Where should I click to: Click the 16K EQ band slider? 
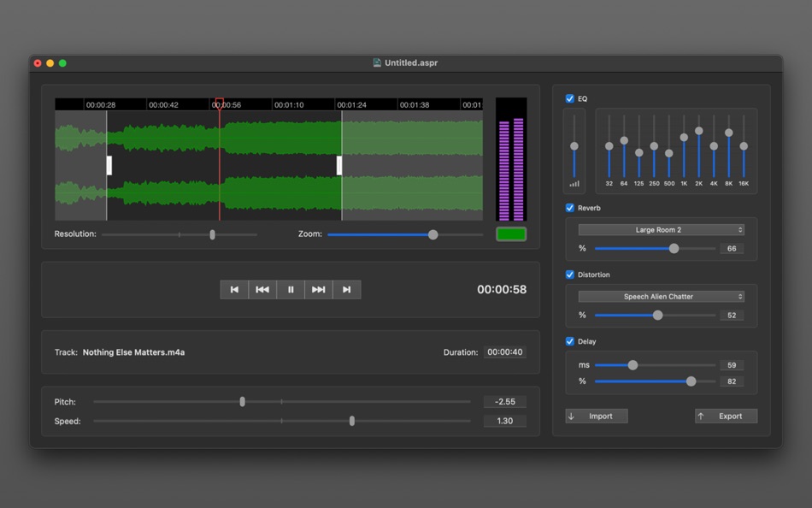(x=744, y=147)
